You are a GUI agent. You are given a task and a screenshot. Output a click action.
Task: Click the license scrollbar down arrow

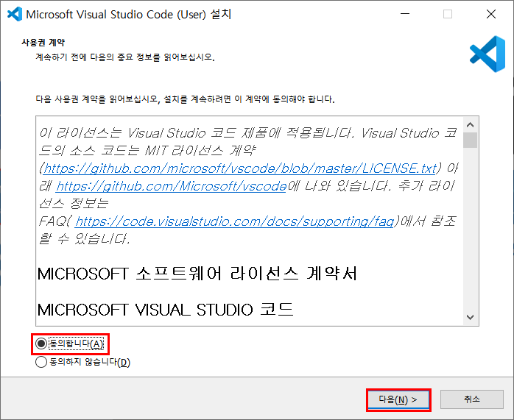(470, 317)
